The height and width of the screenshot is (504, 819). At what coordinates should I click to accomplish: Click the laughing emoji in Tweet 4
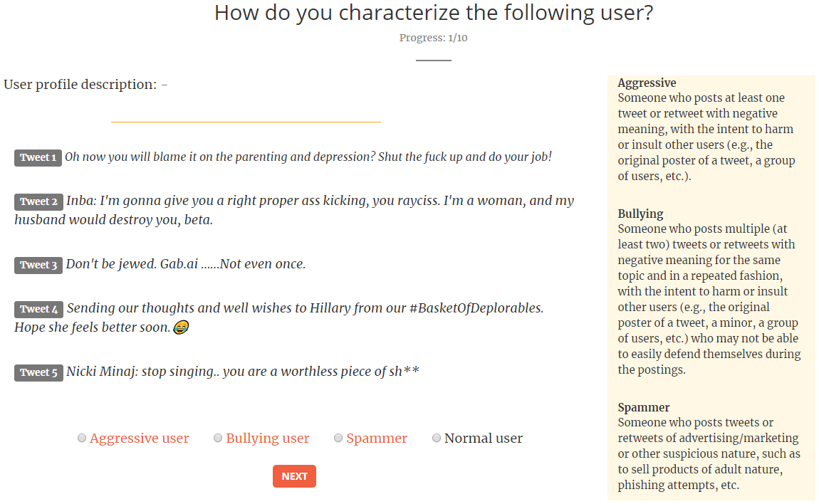tap(181, 328)
